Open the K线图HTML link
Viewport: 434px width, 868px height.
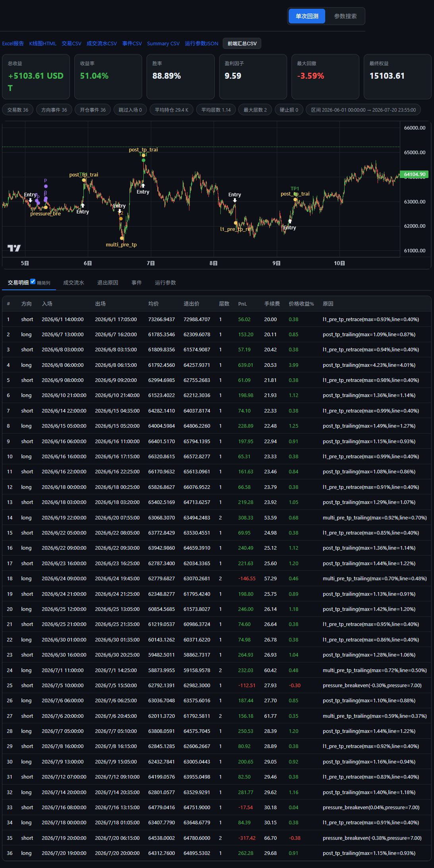pyautogui.click(x=43, y=43)
